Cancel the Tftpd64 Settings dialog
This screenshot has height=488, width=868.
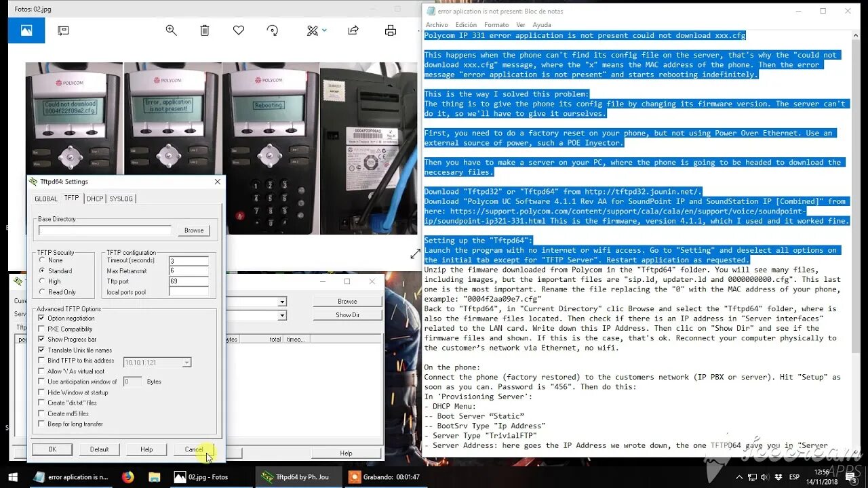194,449
